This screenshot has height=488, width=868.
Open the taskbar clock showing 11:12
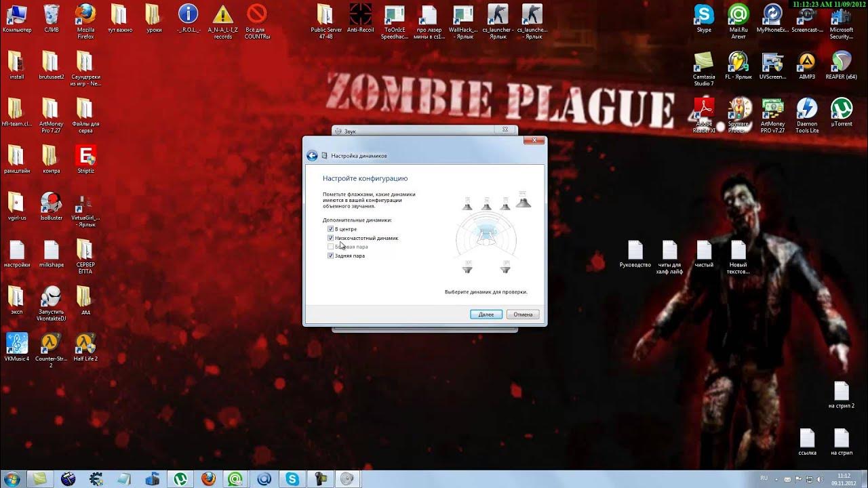tap(844, 479)
